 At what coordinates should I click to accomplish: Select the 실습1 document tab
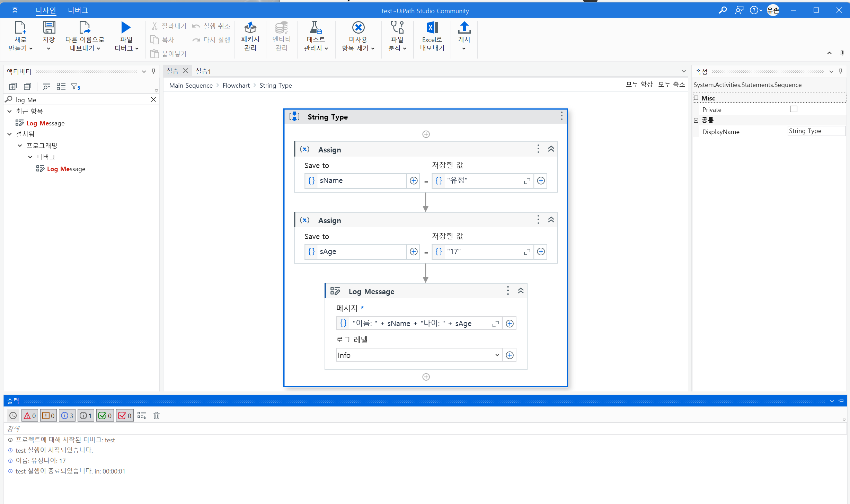click(203, 71)
